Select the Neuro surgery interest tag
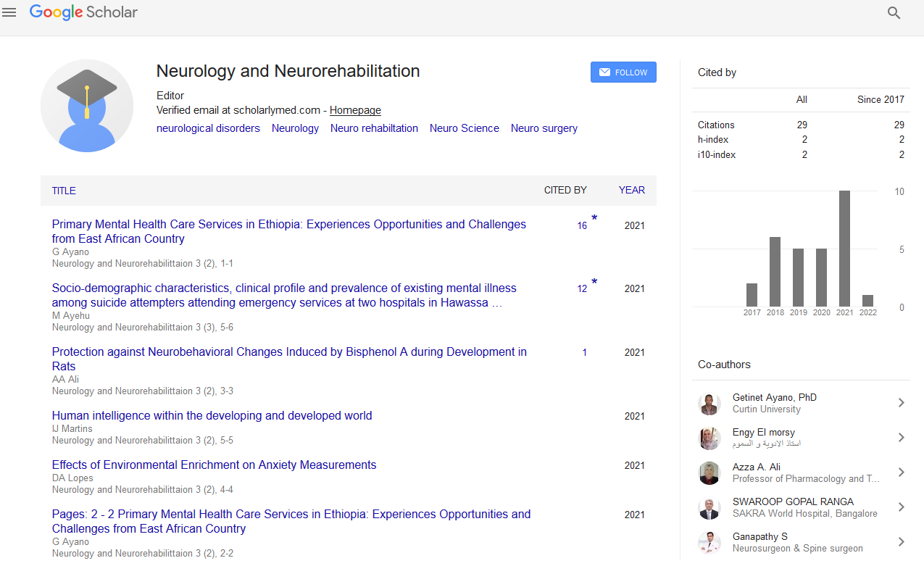 pyautogui.click(x=544, y=128)
